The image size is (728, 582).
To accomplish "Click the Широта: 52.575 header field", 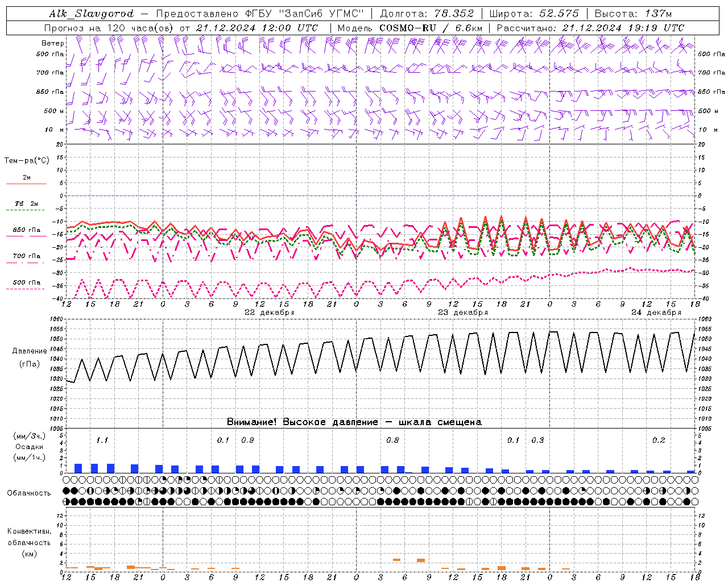I will (x=533, y=14).
